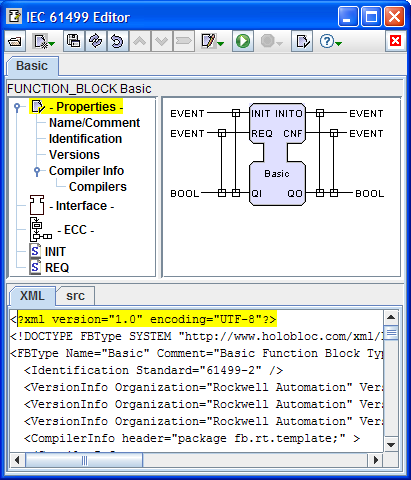Image resolution: width=411 pixels, height=480 pixels.
Task: Collapse the Compiler Info node
Action: coord(37,171)
